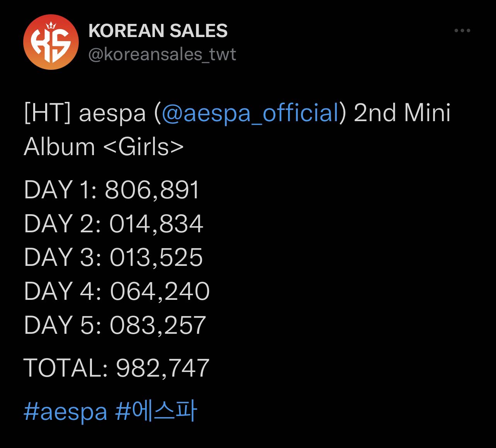Open the @koreansales_twt handle
The height and width of the screenshot is (448, 496).
[x=162, y=54]
